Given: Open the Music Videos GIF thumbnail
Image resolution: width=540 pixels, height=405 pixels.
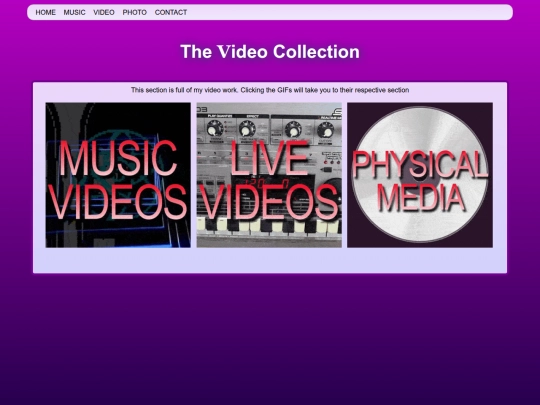Looking at the screenshot, I should pyautogui.click(x=118, y=175).
